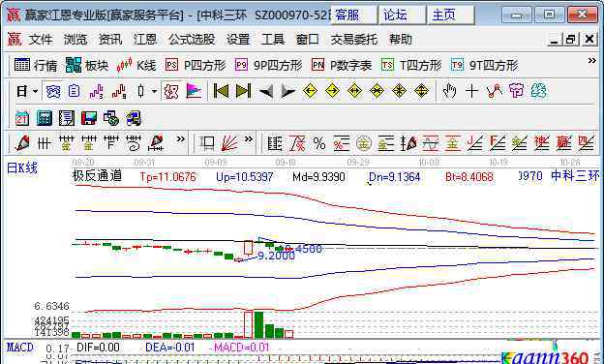The height and width of the screenshot is (364, 604).
Task: Open the P四方形 tool
Action: point(196,65)
